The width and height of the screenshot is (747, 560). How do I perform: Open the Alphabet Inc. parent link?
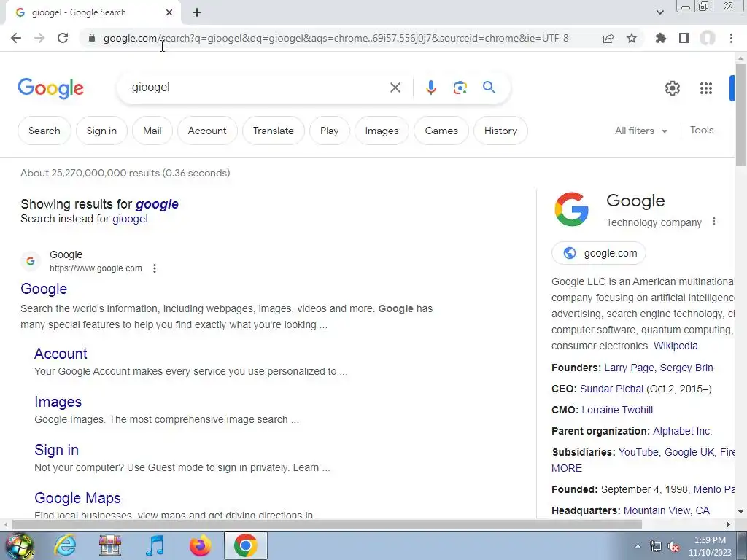coord(682,431)
